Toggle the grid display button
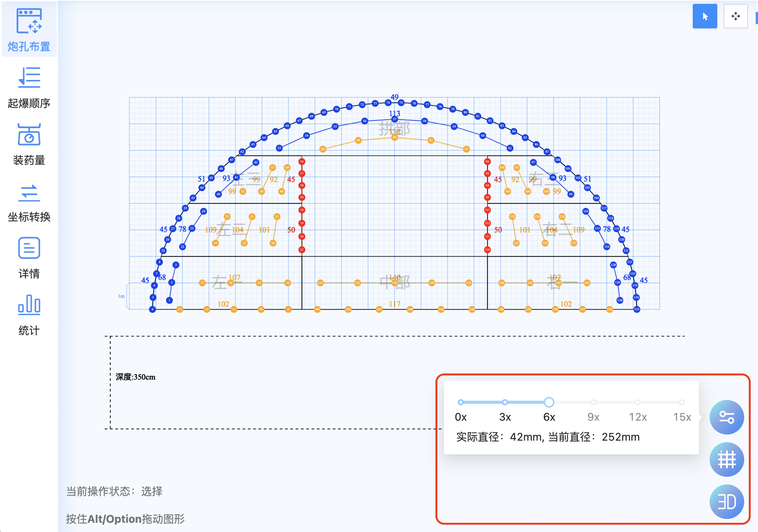The height and width of the screenshot is (532, 758). point(726,459)
